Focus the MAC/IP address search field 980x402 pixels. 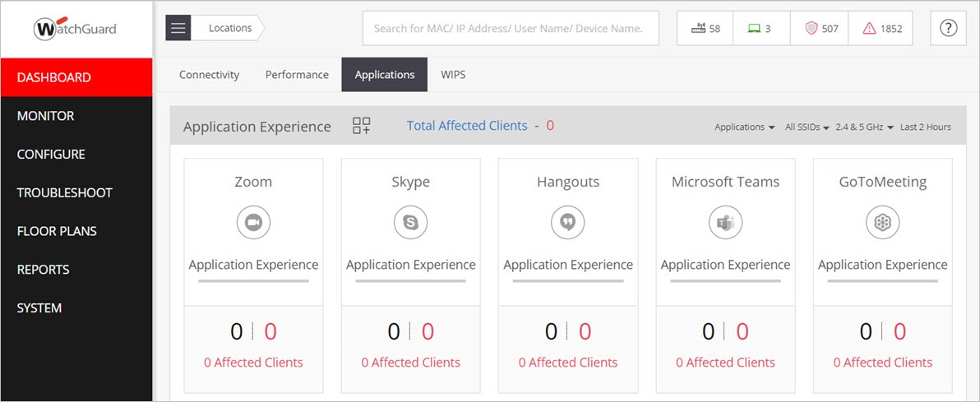pyautogui.click(x=511, y=28)
